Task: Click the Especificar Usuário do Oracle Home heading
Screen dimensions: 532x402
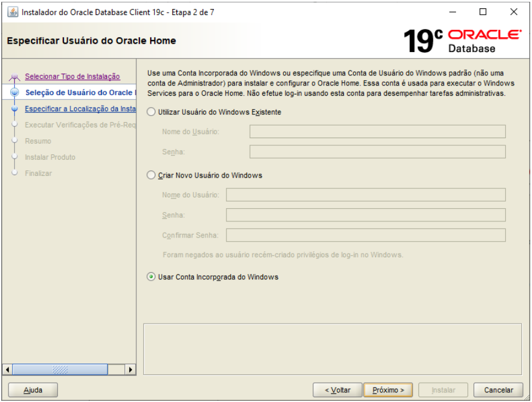Action: pos(91,41)
